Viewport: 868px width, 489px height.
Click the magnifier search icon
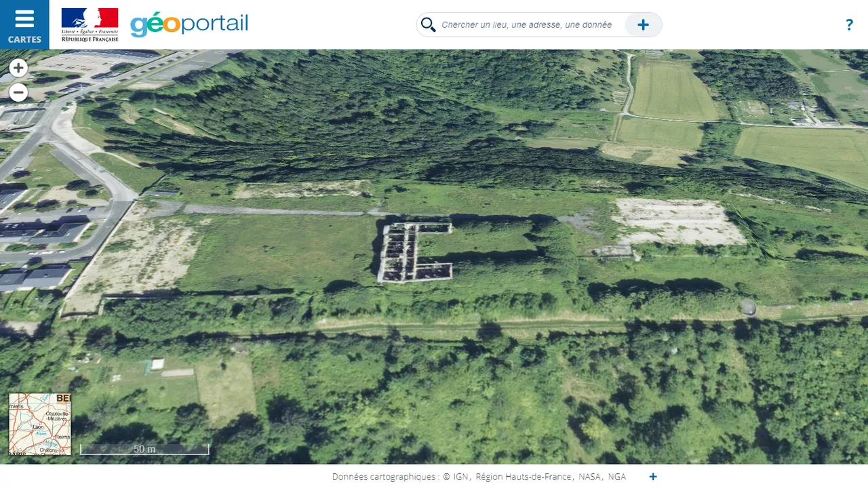click(428, 25)
